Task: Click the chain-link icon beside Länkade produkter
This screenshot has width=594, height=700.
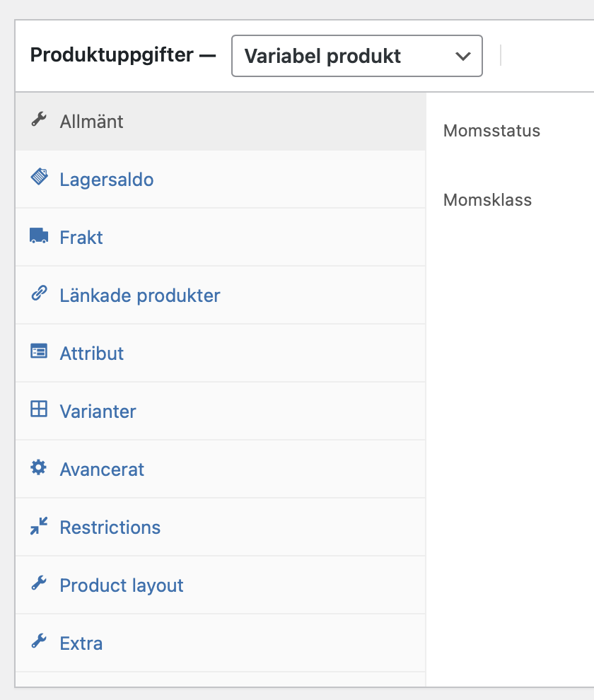Action: coord(39,295)
